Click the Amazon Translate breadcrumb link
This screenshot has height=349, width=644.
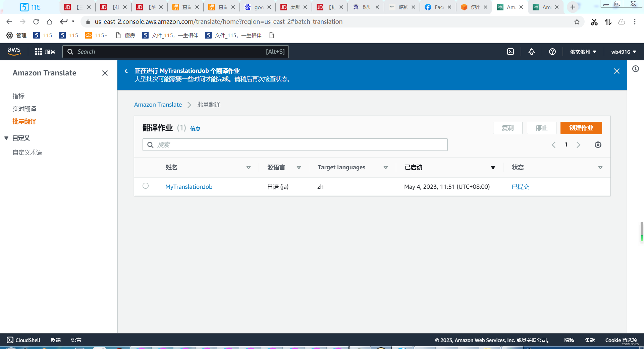pyautogui.click(x=158, y=105)
